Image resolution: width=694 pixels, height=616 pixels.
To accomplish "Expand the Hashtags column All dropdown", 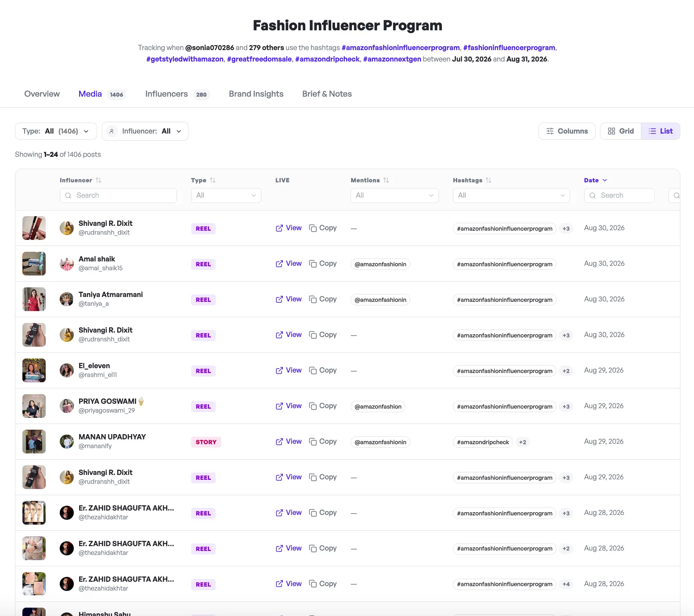I will (511, 196).
